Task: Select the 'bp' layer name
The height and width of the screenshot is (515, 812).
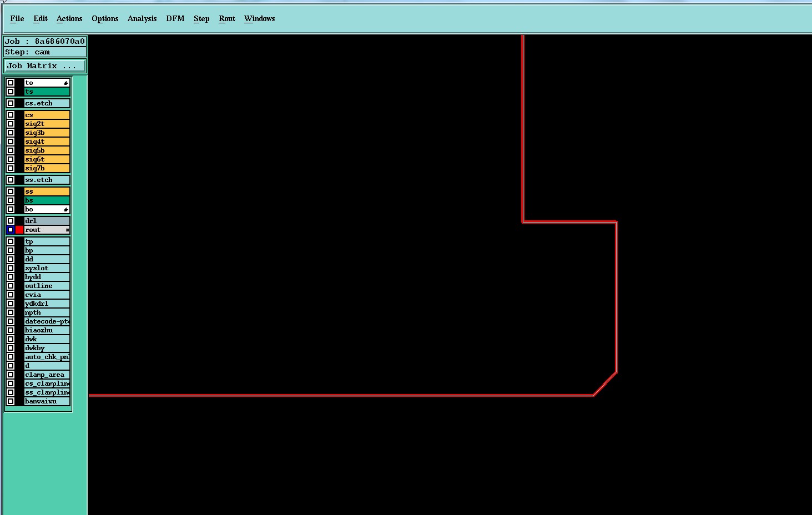Action: tap(47, 250)
